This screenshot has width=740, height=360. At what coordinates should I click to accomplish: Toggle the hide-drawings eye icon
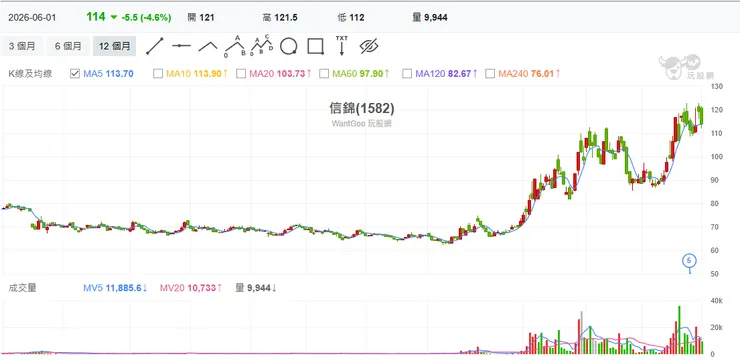(369, 46)
